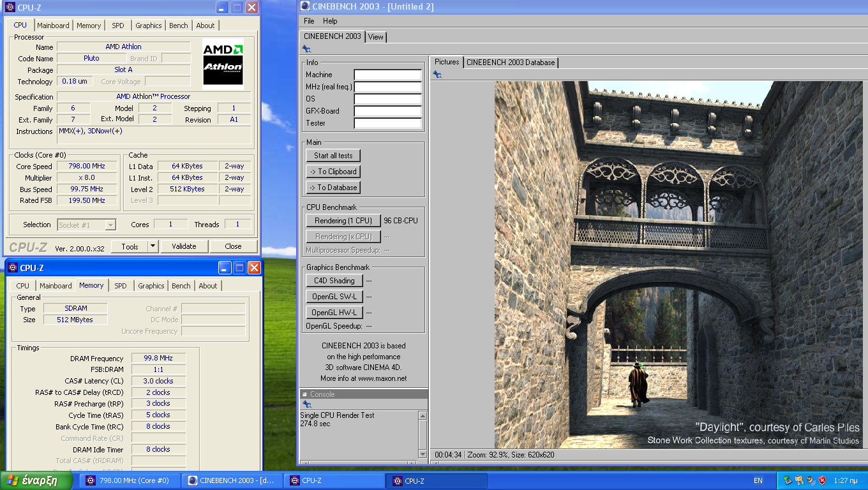
Task: Open the Tools dropdown arrow in CPU-Z
Action: (x=153, y=246)
